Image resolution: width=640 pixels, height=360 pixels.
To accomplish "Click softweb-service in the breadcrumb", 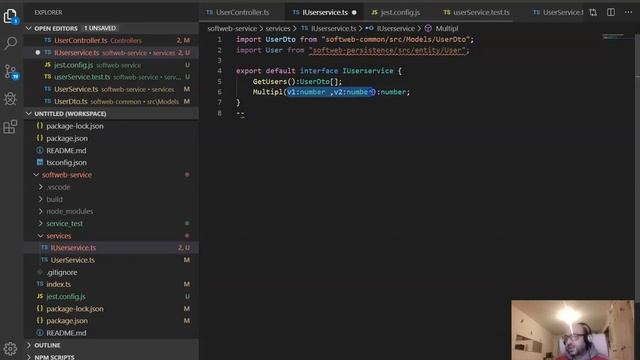I will point(232,29).
